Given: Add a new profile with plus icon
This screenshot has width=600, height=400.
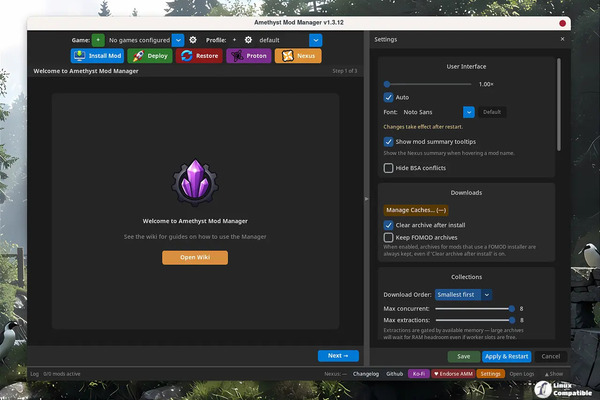Looking at the screenshot, I should [x=234, y=40].
